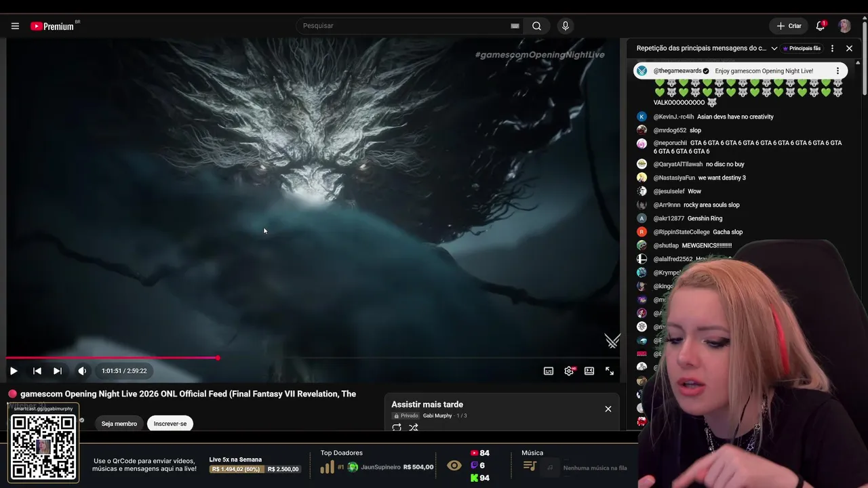
Task: Click @KevinJ.-rc4ih chat avatar
Action: tap(642, 117)
